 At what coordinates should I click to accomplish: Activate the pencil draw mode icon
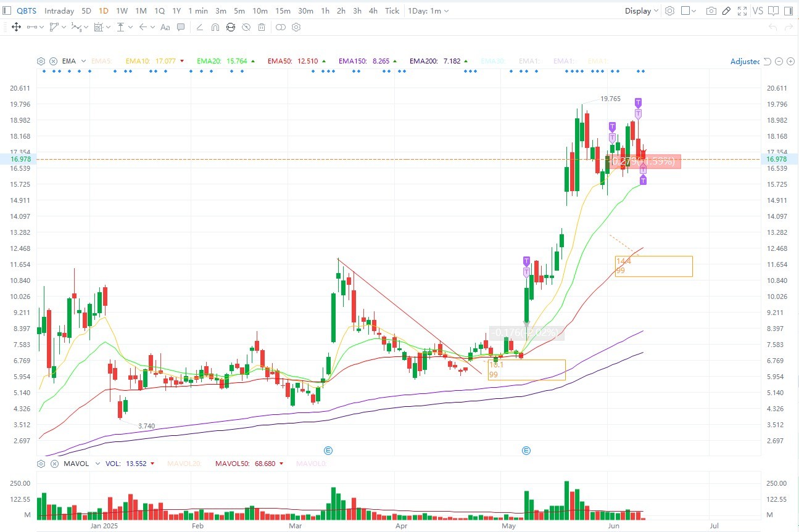click(727, 10)
